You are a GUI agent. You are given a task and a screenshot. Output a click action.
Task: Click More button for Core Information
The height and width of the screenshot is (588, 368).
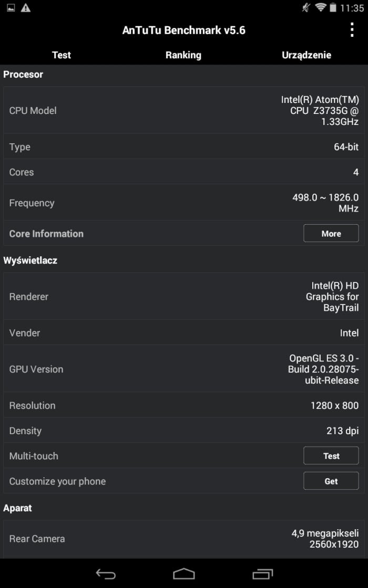click(331, 234)
